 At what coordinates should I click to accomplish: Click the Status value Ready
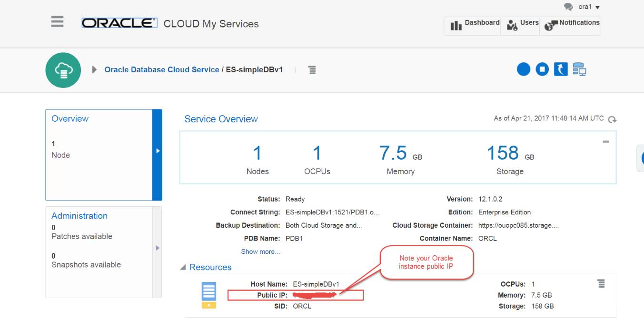click(x=295, y=199)
